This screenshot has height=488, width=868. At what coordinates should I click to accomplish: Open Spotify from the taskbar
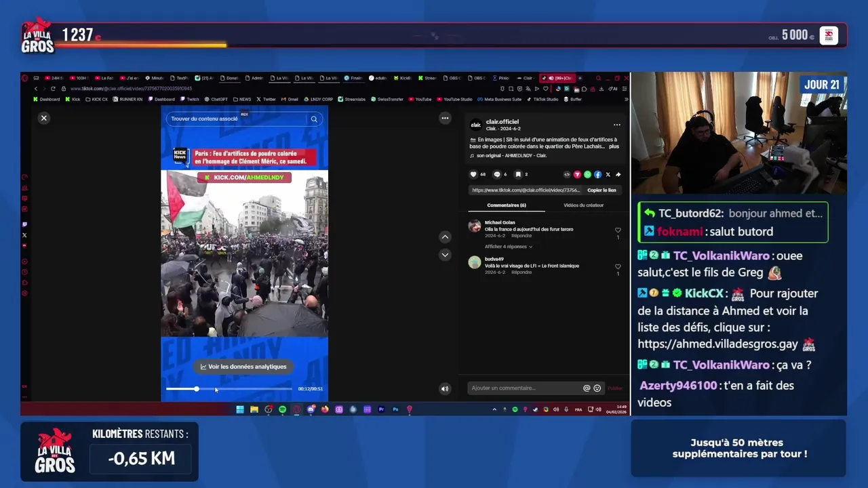pyautogui.click(x=283, y=409)
